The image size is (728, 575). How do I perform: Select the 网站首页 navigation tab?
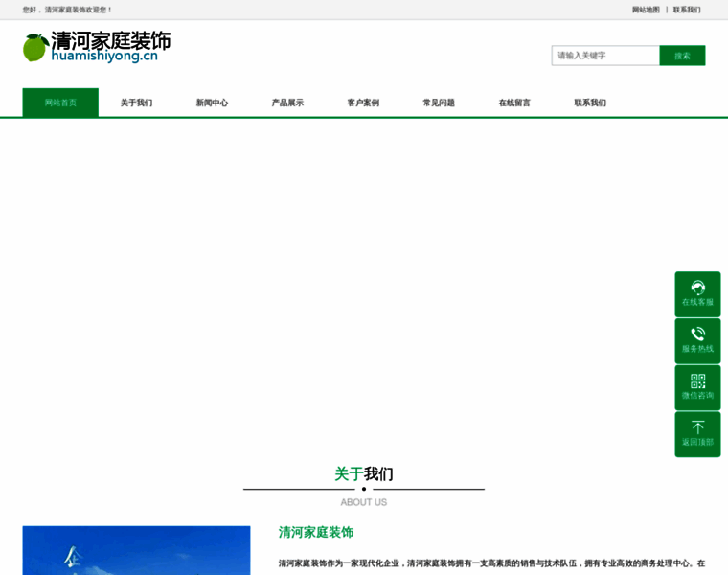(60, 103)
